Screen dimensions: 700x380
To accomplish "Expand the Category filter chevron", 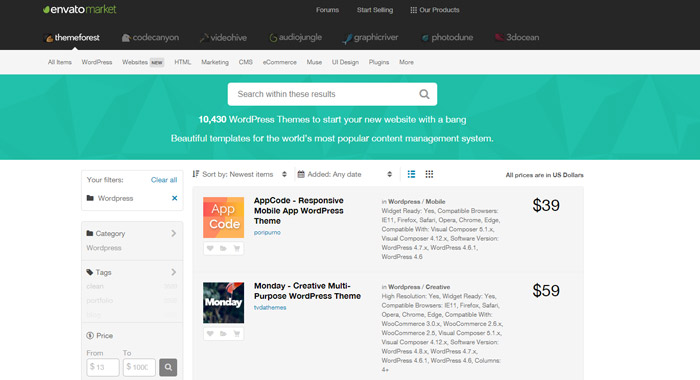I will 174,234.
